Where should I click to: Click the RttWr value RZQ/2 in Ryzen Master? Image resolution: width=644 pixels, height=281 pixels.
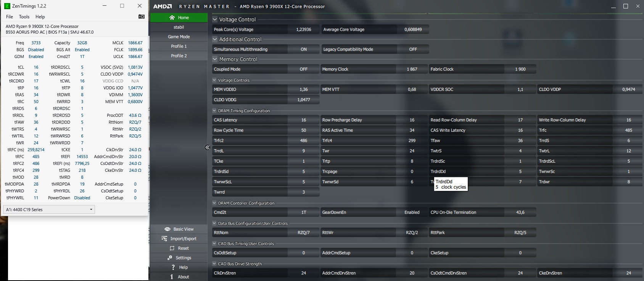coord(412,233)
